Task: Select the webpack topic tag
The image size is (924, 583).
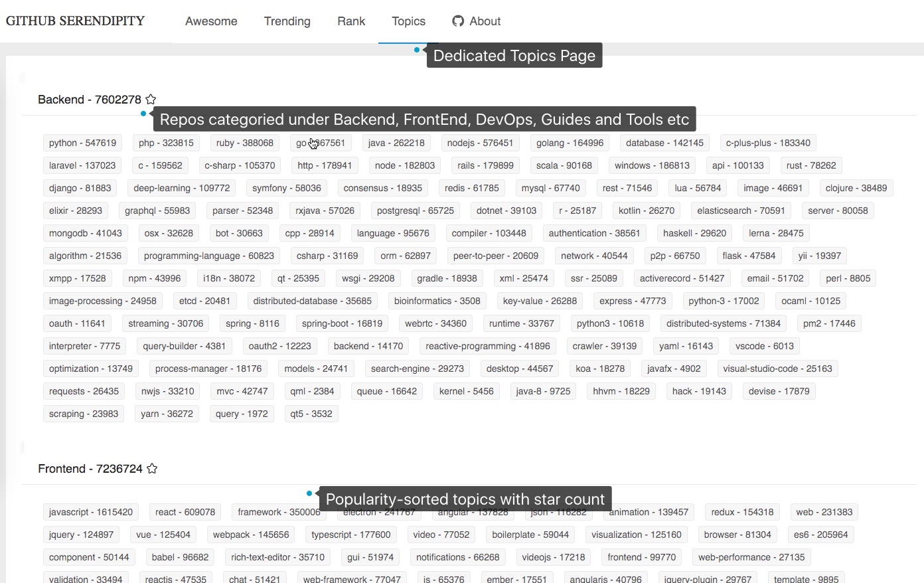Action: click(250, 534)
